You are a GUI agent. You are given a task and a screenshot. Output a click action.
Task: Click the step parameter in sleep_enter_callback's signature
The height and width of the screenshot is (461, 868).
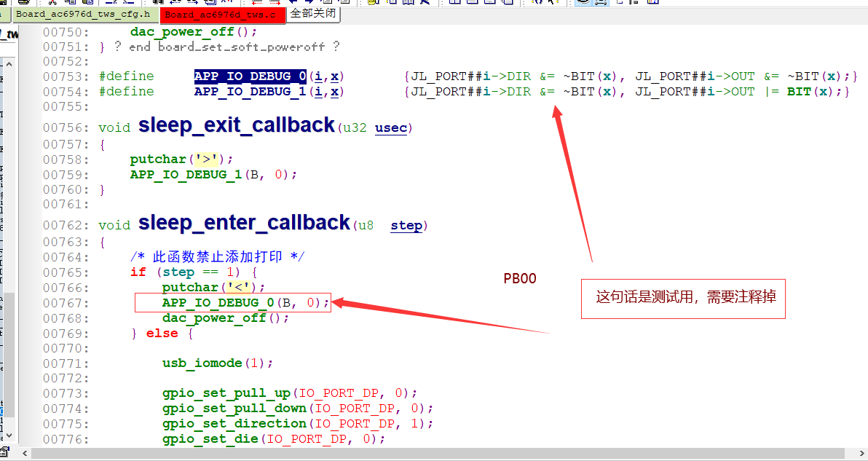[406, 225]
